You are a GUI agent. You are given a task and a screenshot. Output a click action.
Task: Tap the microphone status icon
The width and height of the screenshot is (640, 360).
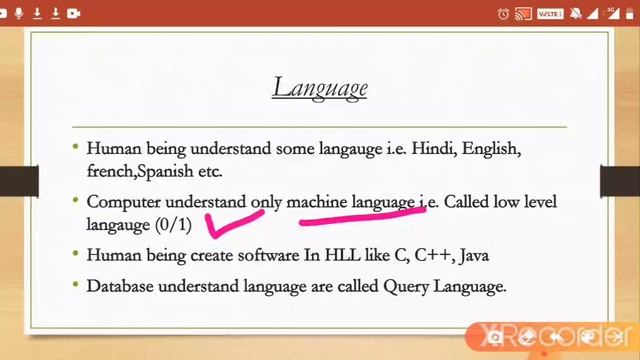point(19,13)
